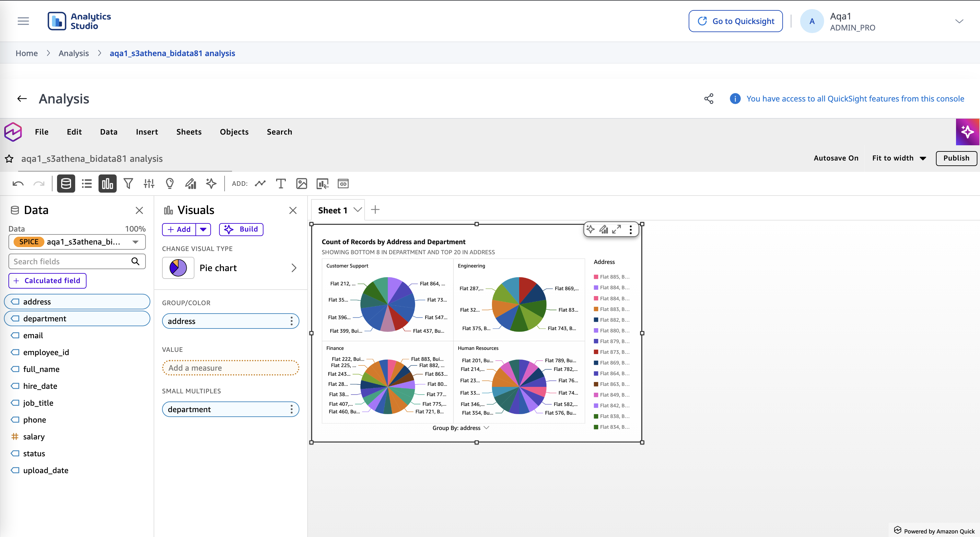This screenshot has width=980, height=537.
Task: Expand the Aqa1 account dropdown
Action: tap(959, 21)
